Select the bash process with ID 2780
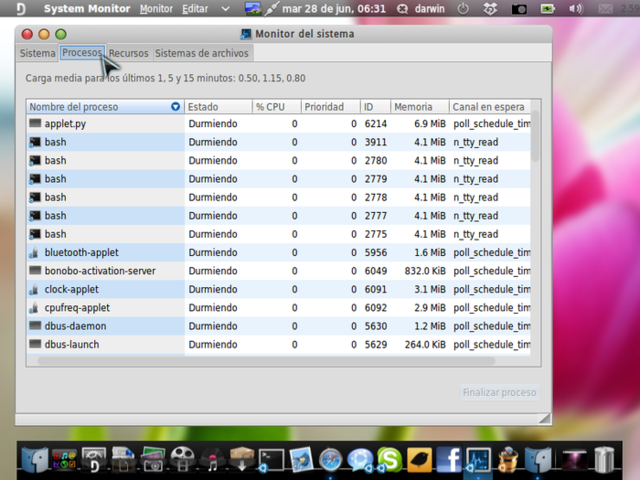This screenshot has height=480, width=640. pyautogui.click(x=278, y=160)
